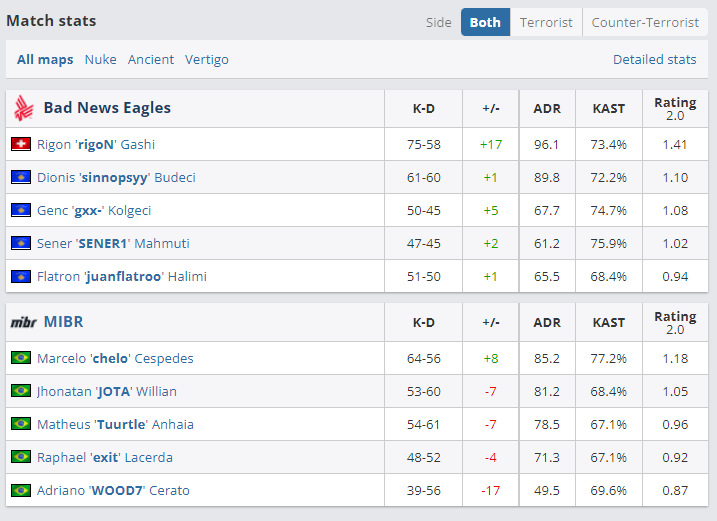Click WOOD7's rating 0.87
The image size is (717, 521).
click(x=675, y=490)
